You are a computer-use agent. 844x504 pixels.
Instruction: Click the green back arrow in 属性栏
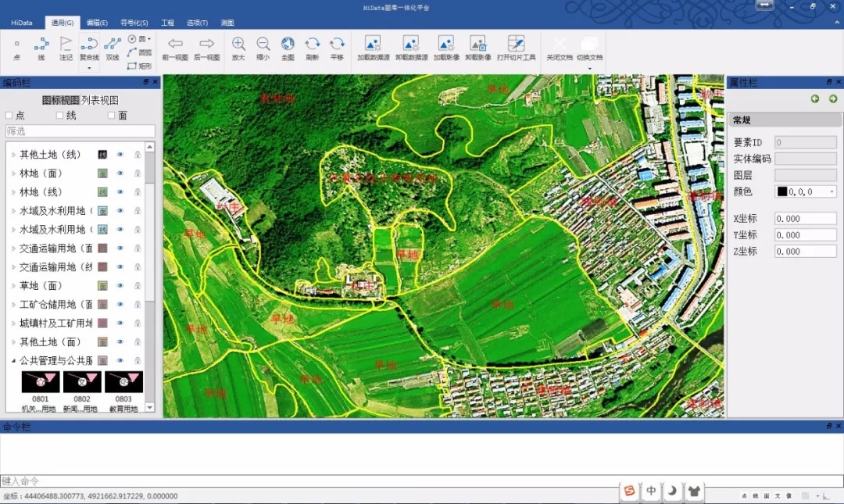[815, 98]
